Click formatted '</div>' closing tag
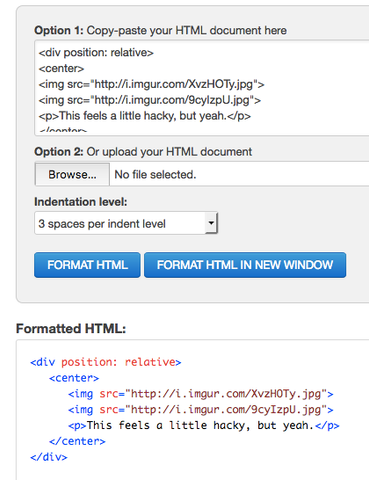The image size is (369, 480). pyautogui.click(x=49, y=457)
